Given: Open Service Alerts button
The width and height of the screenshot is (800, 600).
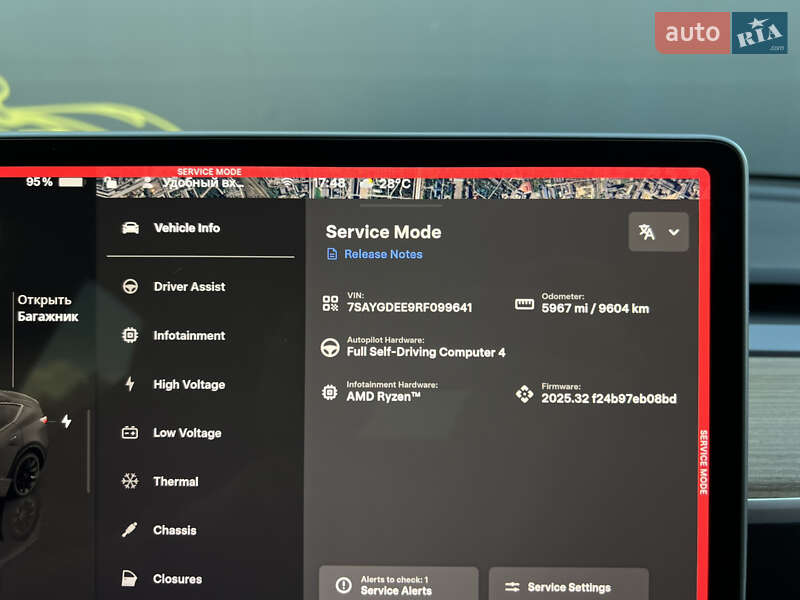Looking at the screenshot, I should click(398, 585).
